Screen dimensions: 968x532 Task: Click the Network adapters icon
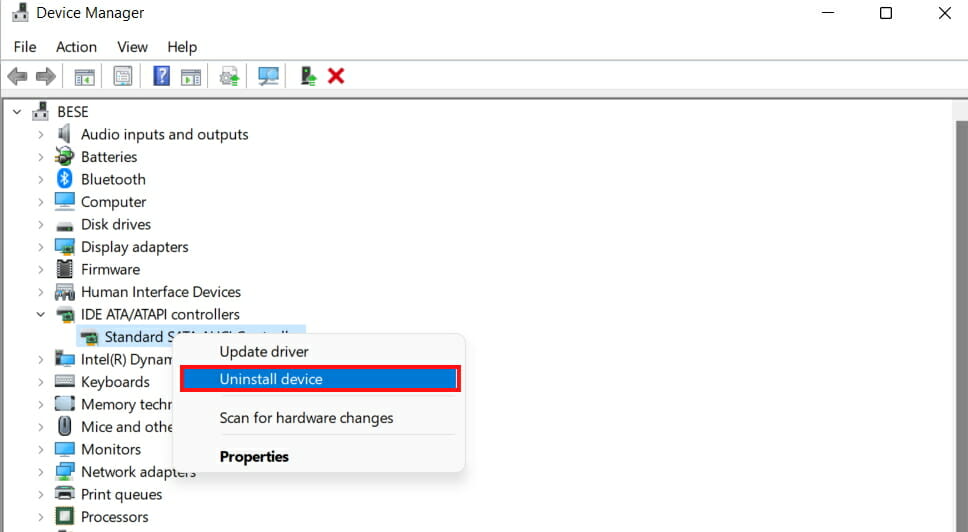pos(64,472)
